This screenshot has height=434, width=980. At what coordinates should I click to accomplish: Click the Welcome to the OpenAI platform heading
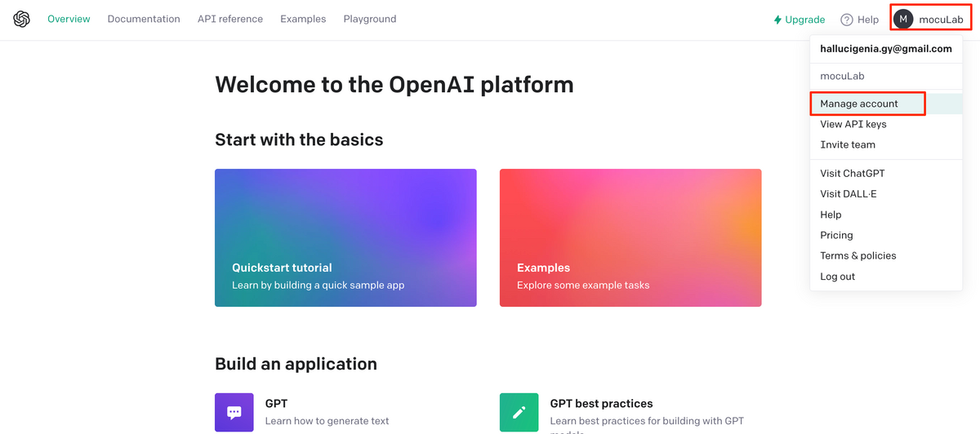[394, 85]
